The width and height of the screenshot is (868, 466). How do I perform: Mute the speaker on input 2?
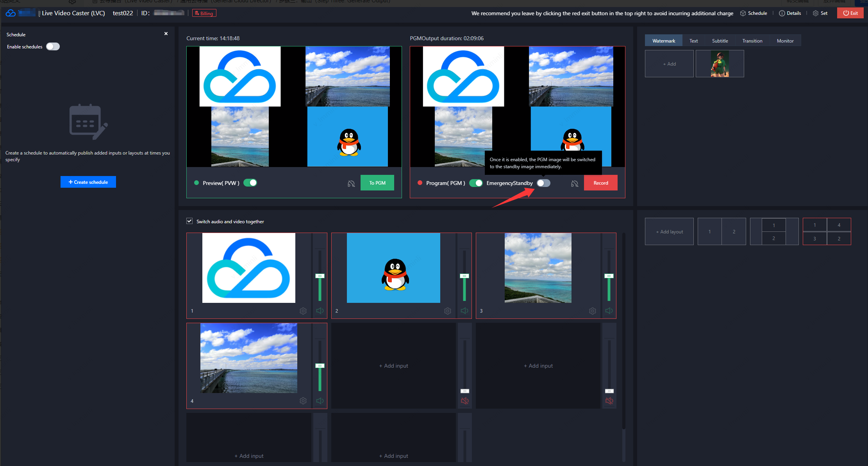tap(464, 311)
